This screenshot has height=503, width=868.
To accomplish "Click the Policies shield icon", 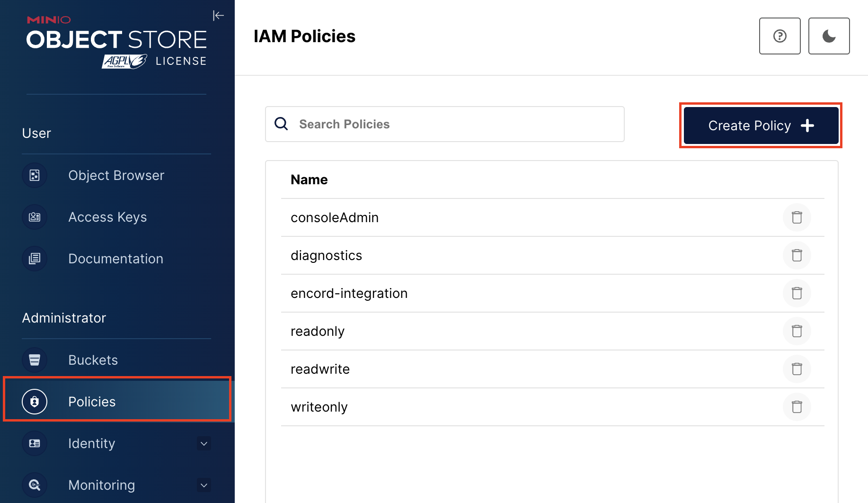I will click(35, 402).
